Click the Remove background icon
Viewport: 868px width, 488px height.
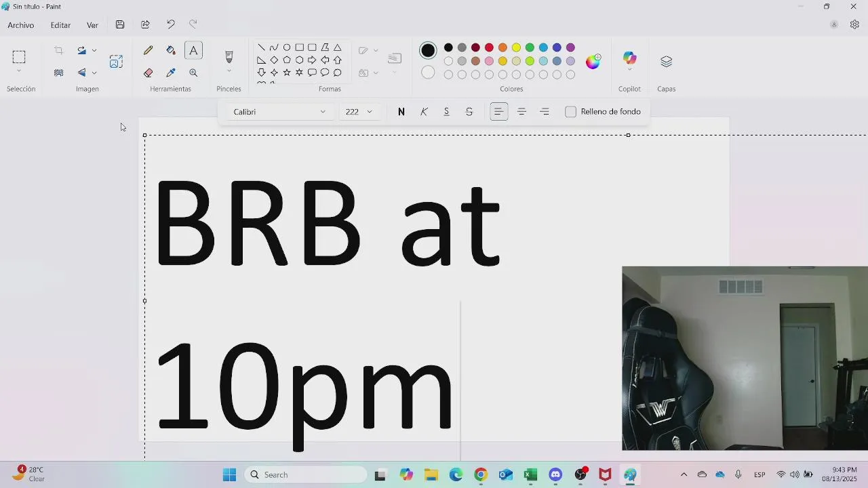pos(59,73)
